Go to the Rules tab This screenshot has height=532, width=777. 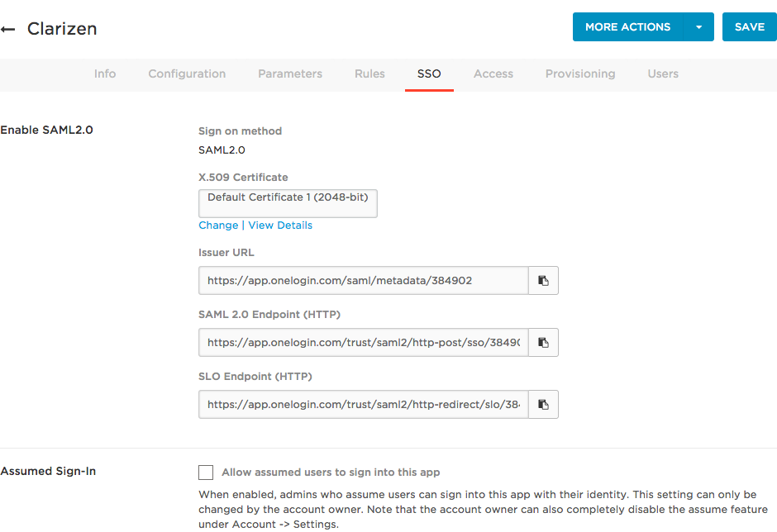click(369, 74)
